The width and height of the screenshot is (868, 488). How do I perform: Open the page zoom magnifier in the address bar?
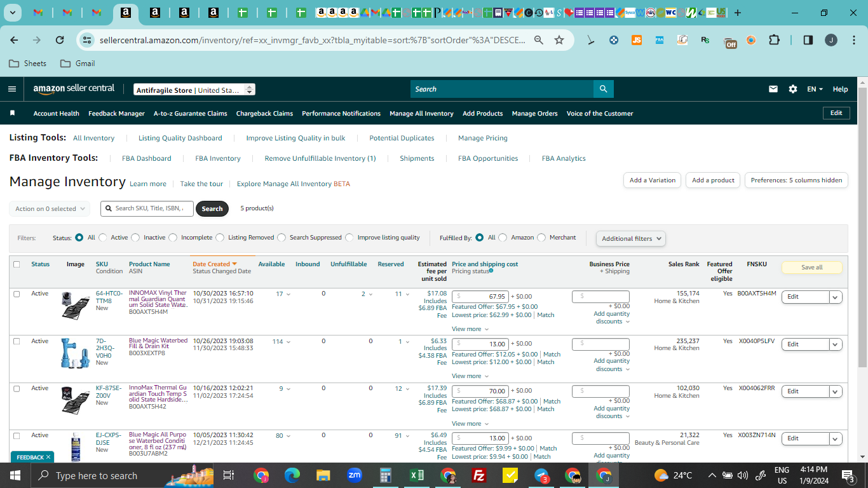539,40
